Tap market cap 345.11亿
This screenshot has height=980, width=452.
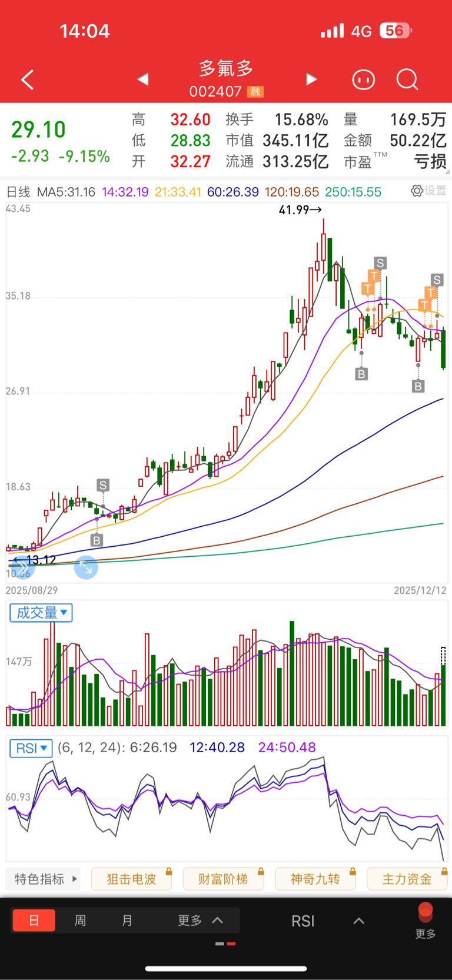[295, 140]
